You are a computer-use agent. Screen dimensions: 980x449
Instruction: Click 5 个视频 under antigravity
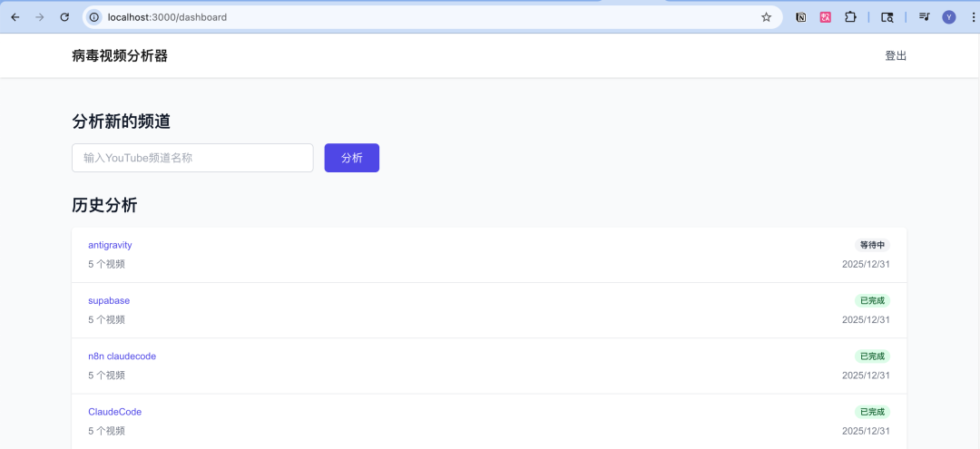[x=106, y=264]
